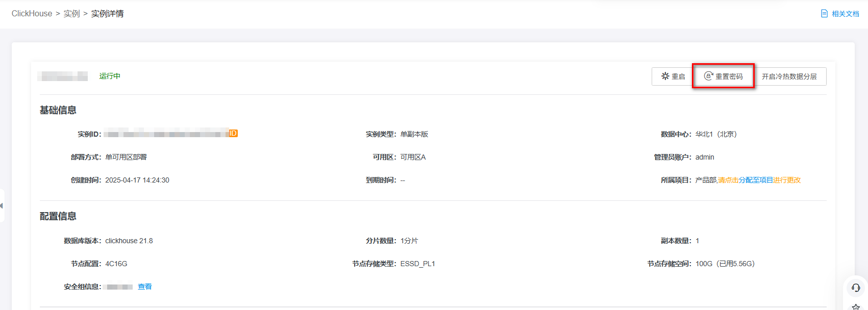Click the document icon beside 相关文档
Screen dimensions: 868x310
pyautogui.click(x=824, y=14)
